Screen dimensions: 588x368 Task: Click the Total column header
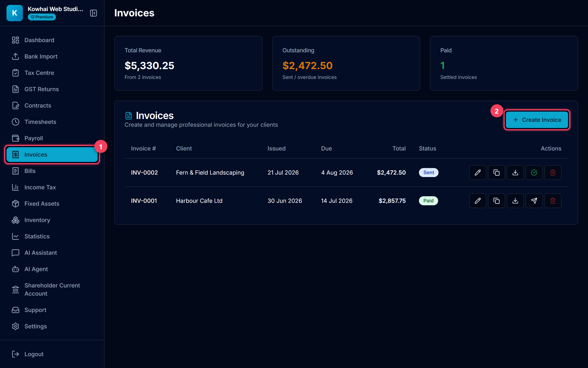point(399,148)
